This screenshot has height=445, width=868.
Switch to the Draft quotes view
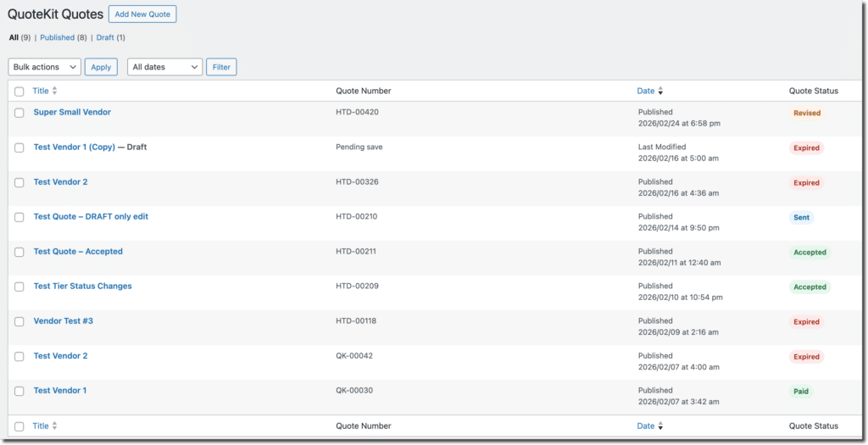coord(105,37)
